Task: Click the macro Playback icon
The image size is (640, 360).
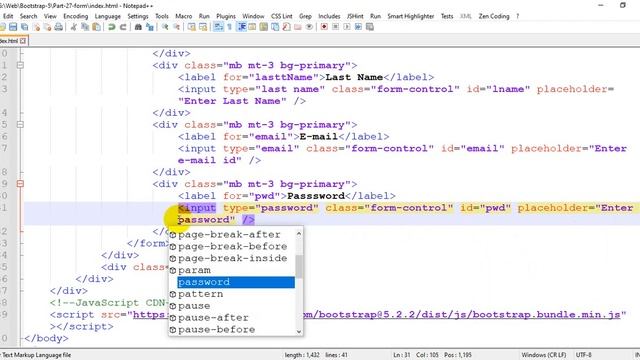Action: pos(347,27)
